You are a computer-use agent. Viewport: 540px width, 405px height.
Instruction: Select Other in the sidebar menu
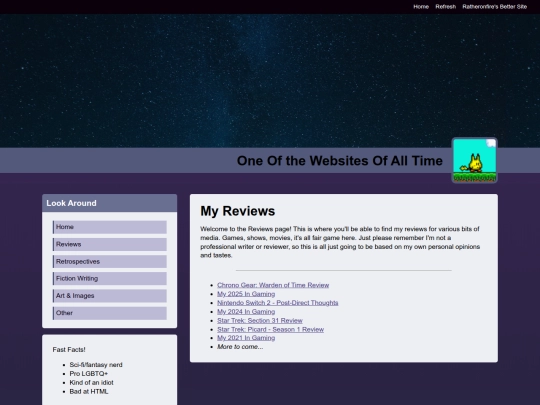110,313
